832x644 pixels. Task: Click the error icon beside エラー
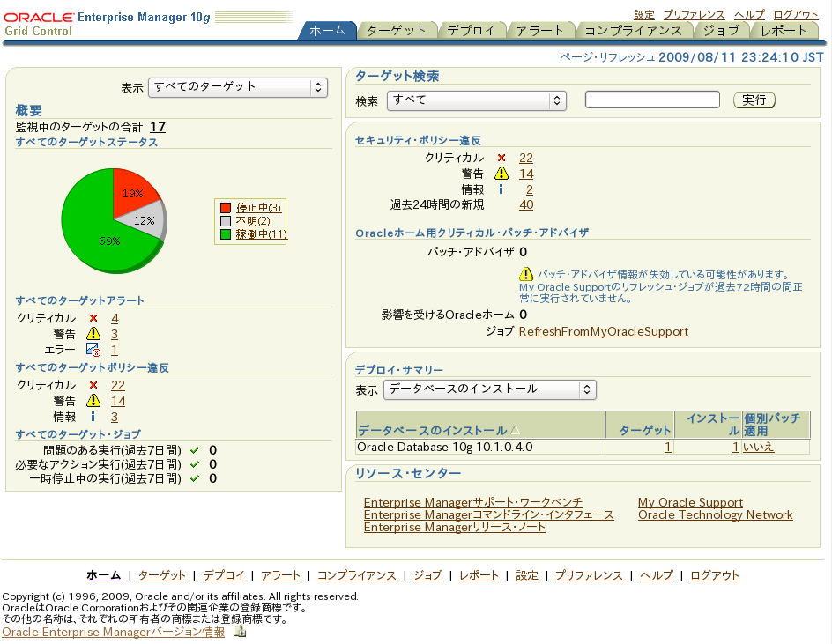[93, 350]
